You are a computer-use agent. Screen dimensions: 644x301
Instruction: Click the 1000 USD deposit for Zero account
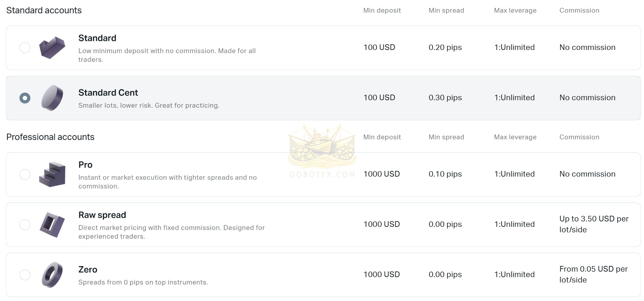[382, 274]
